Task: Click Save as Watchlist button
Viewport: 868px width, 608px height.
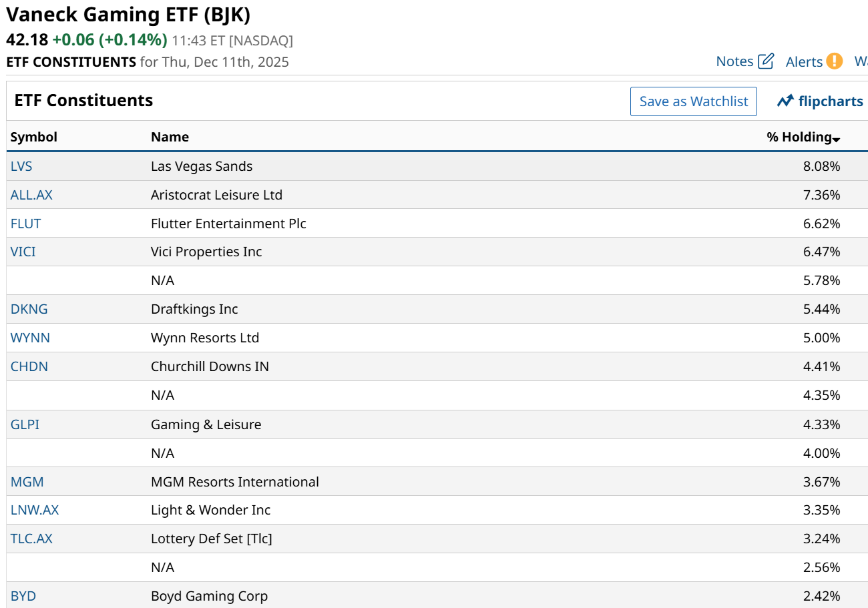Action: 693,101
